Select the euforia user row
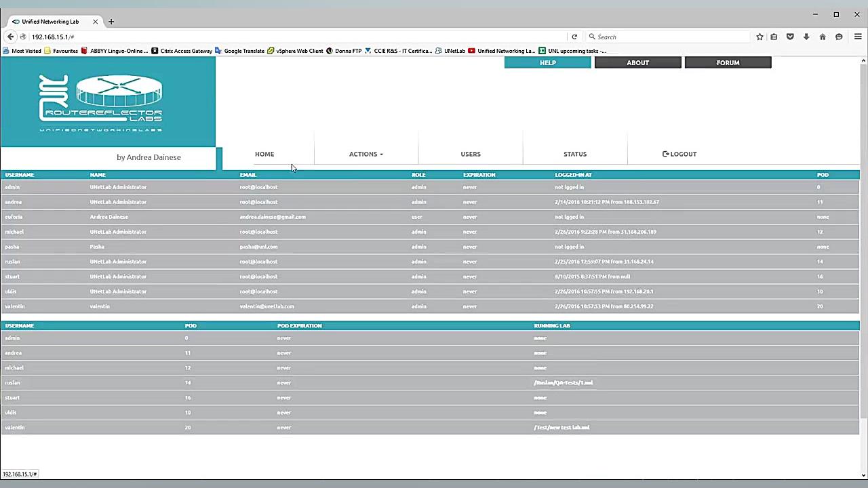The height and width of the screenshot is (488, 868). tap(430, 217)
